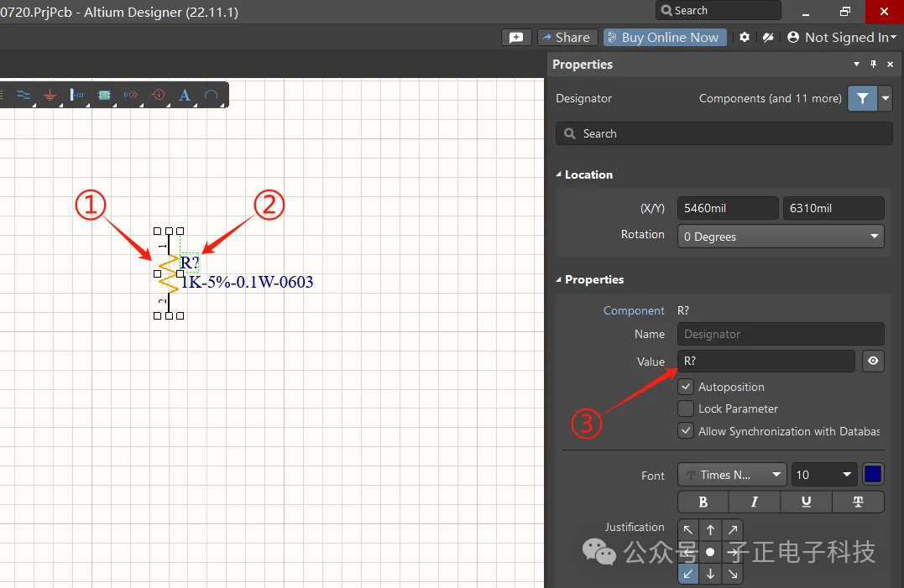Open the Times New Roman font dropdown
This screenshot has height=588, width=904.
point(732,475)
